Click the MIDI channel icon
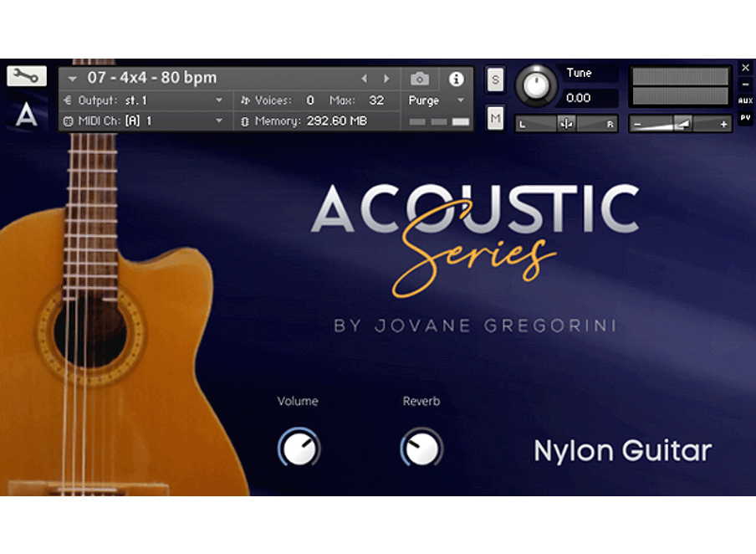 [x=69, y=120]
